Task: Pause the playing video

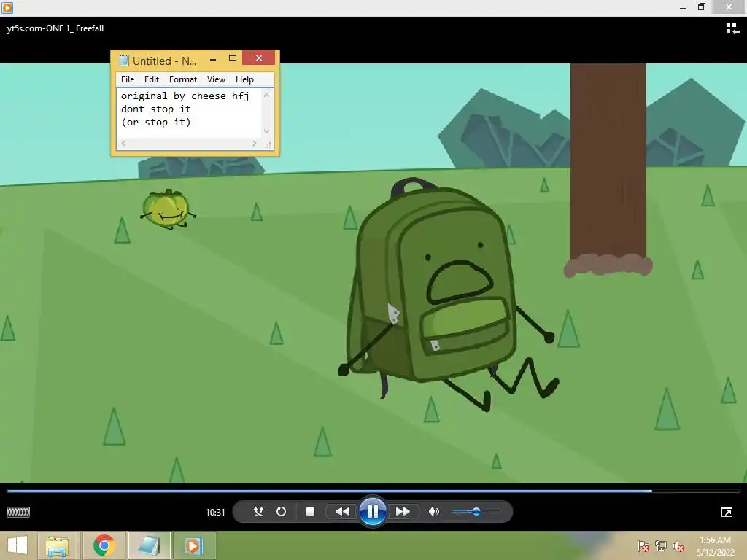Action: click(x=373, y=511)
